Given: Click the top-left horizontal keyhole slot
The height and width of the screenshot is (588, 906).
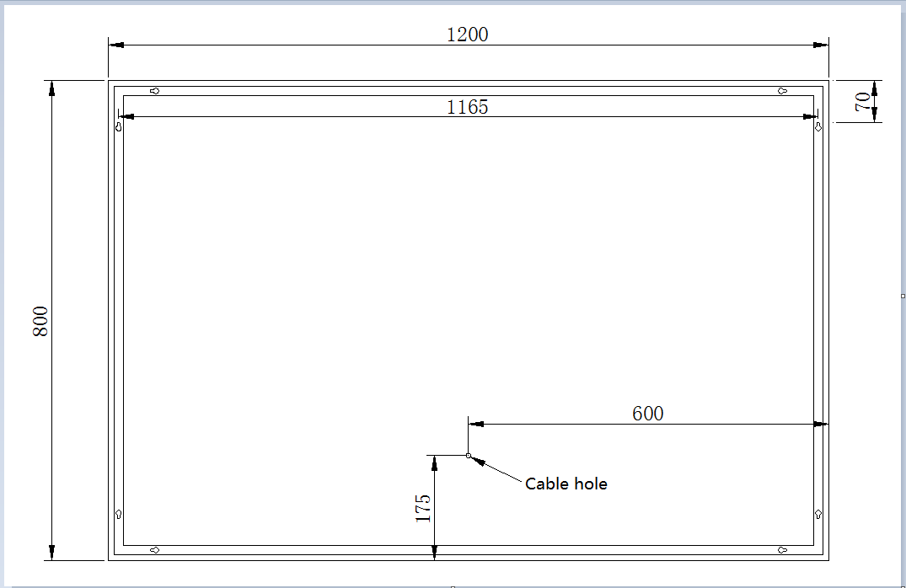Looking at the screenshot, I should point(154,91).
